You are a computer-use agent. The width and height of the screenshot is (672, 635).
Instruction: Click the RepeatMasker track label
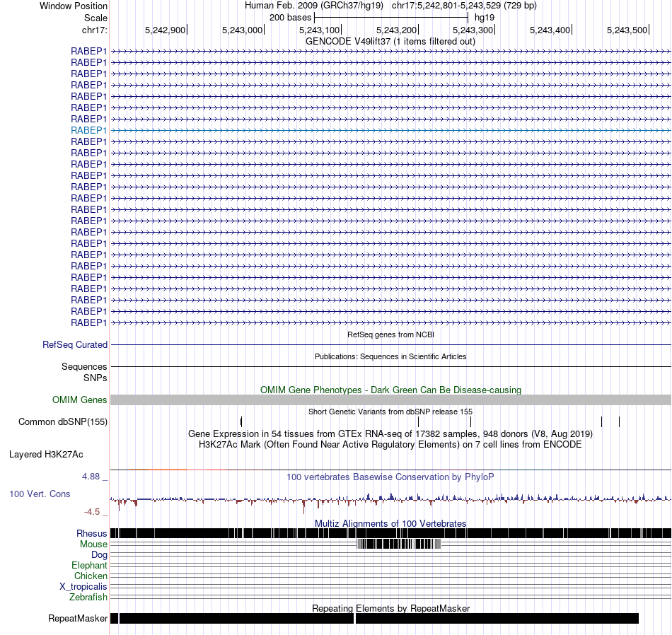point(78,618)
